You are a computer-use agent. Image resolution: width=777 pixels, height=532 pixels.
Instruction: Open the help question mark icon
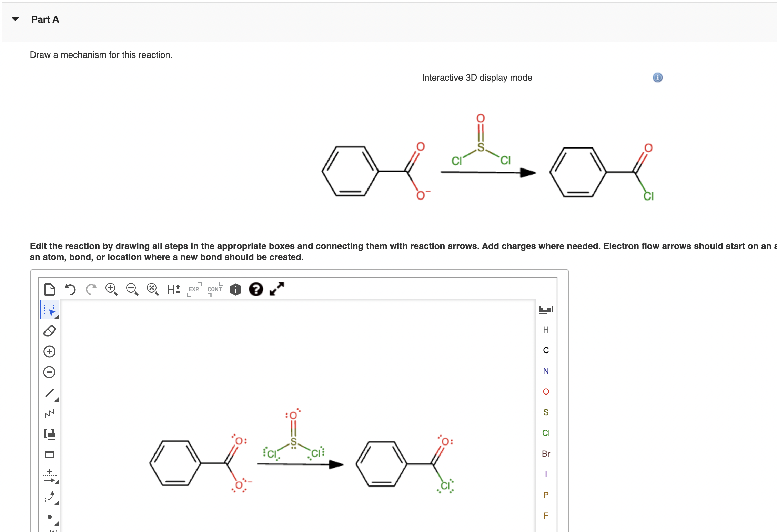point(256,289)
